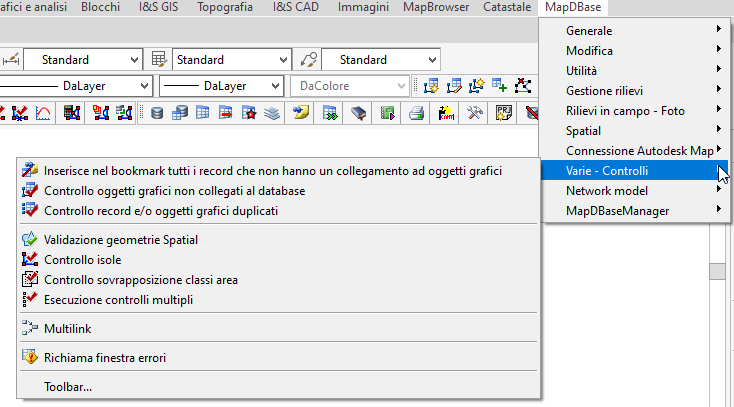
Task: Open the Catastale menu
Action: [507, 7]
